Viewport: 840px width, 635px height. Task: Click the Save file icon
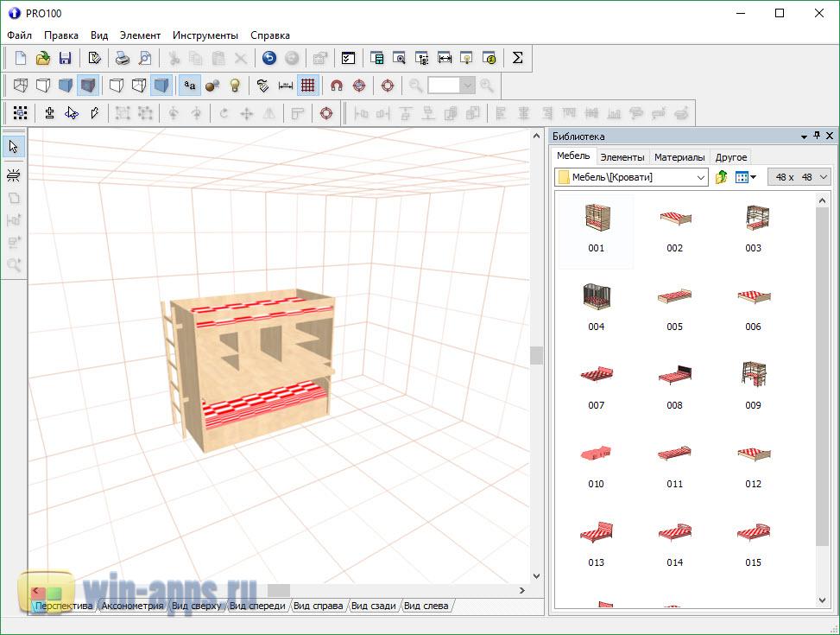coord(65,59)
